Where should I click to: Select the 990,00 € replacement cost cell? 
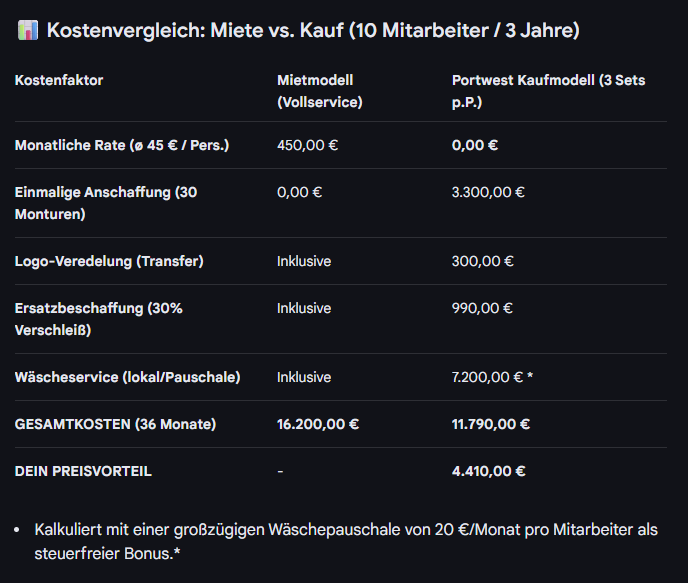pos(482,308)
